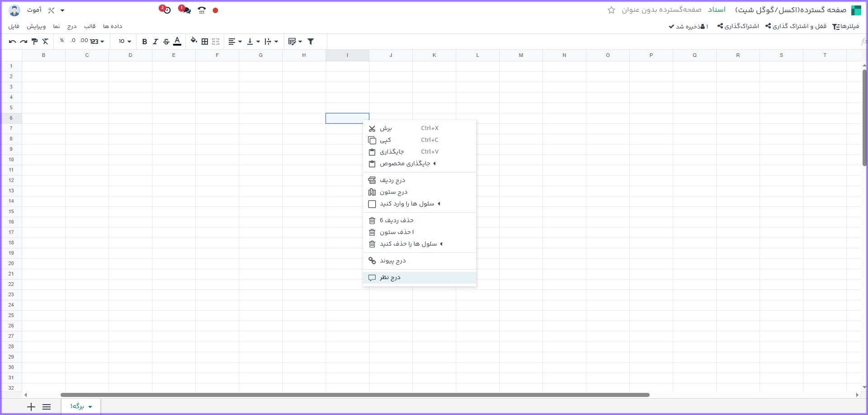Choose 'درج ردیف' from the context menu
The image size is (868, 415).
pos(392,180)
